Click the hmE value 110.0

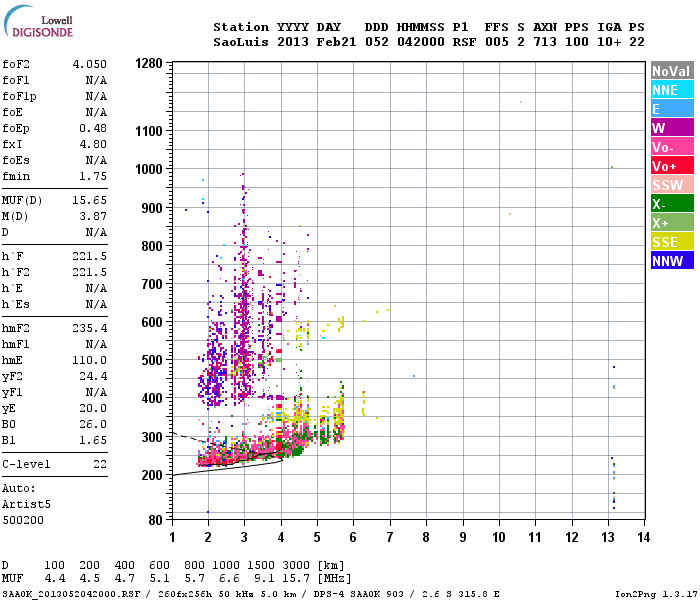(90, 360)
